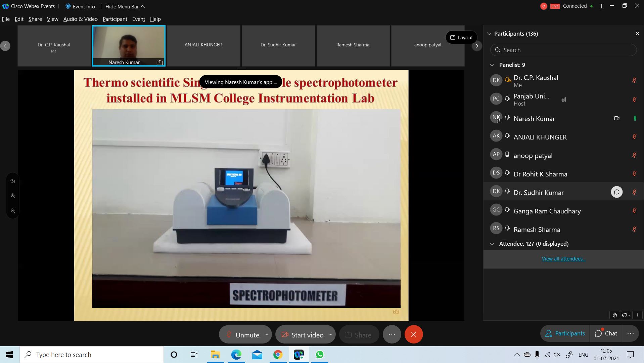644x363 pixels.
Task: Click the divider handle above shared content
Action: click(242, 68)
